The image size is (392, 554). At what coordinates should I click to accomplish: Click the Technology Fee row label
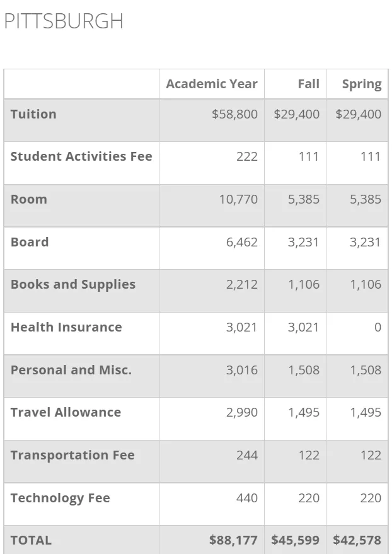[x=61, y=498]
